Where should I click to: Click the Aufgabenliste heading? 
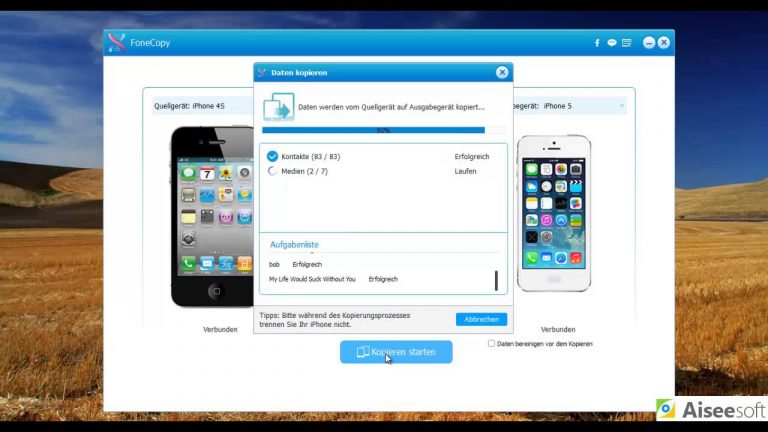click(x=294, y=244)
